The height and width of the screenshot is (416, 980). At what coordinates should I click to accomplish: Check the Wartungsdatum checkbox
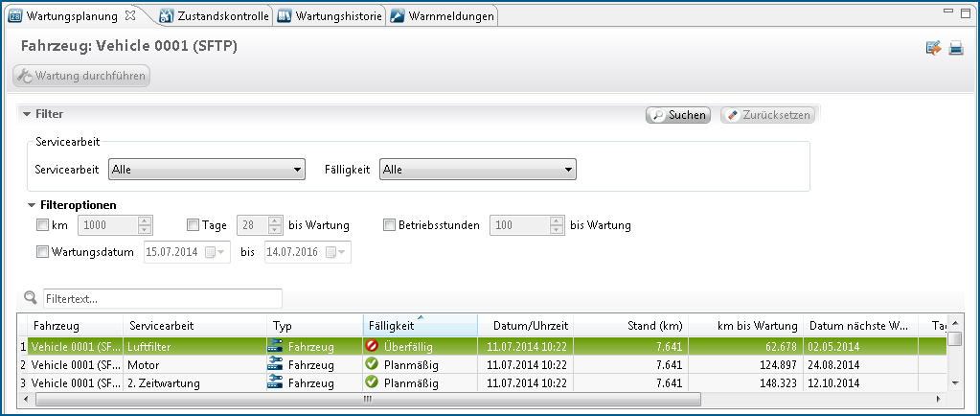42,252
